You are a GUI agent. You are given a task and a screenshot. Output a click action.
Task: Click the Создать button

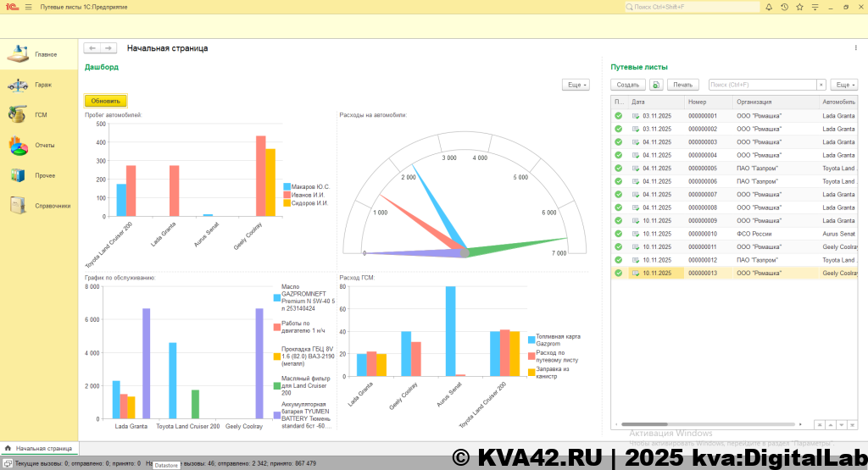pyautogui.click(x=628, y=85)
